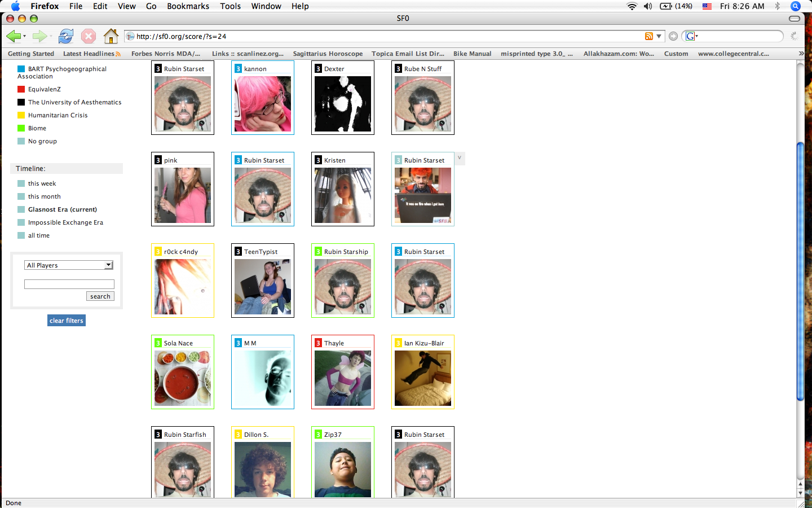The image size is (812, 508).
Task: Click the volume icon in menu bar
Action: [x=648, y=6]
